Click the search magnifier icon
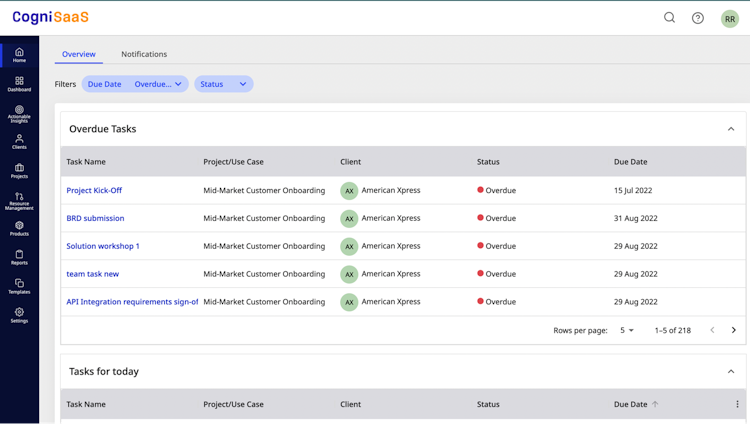The width and height of the screenshot is (750, 424). tap(669, 18)
